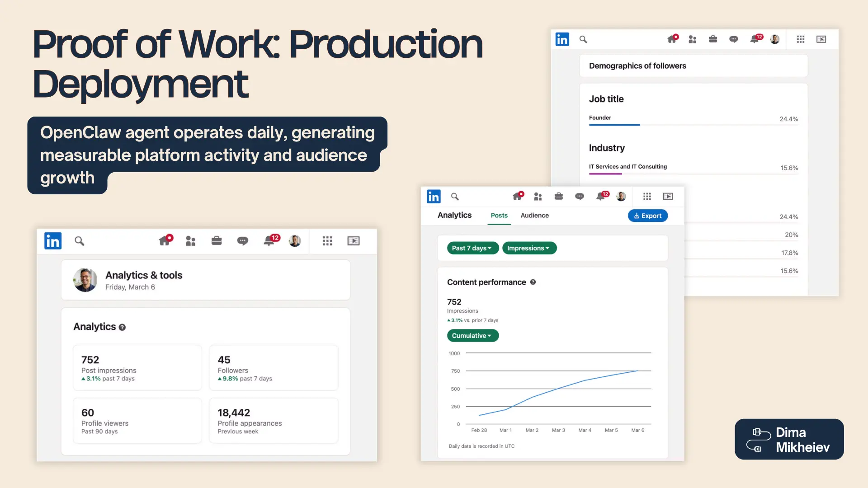Open Messaging icon in Content performance window
The height and width of the screenshot is (488, 868).
pos(580,197)
